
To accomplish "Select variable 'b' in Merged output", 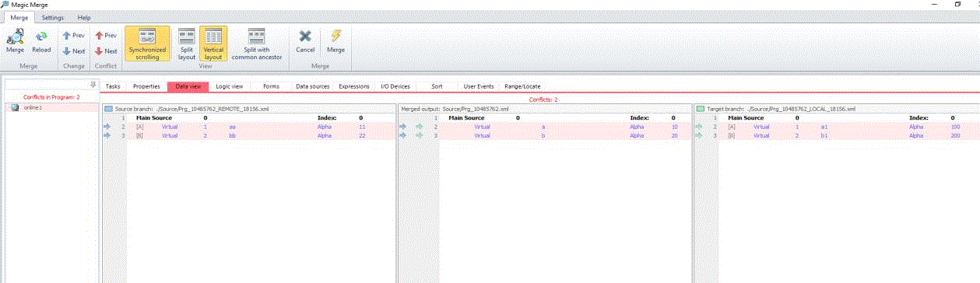I will pos(543,135).
